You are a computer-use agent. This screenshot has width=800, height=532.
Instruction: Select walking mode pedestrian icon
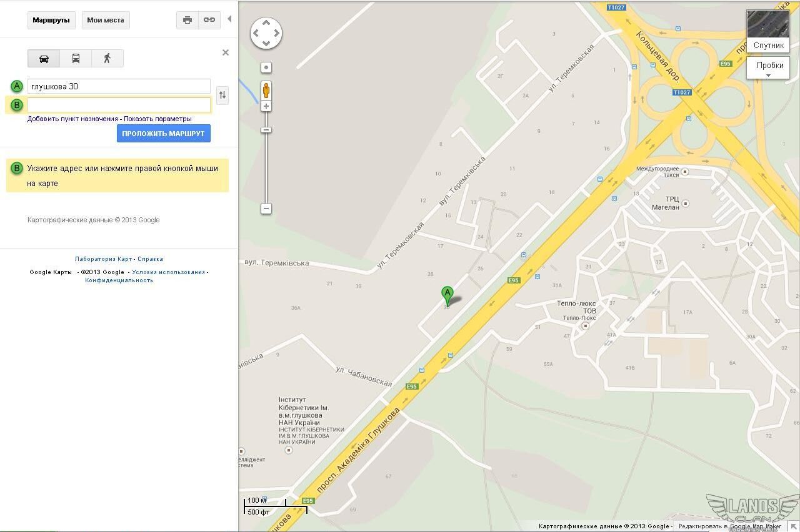click(x=107, y=59)
